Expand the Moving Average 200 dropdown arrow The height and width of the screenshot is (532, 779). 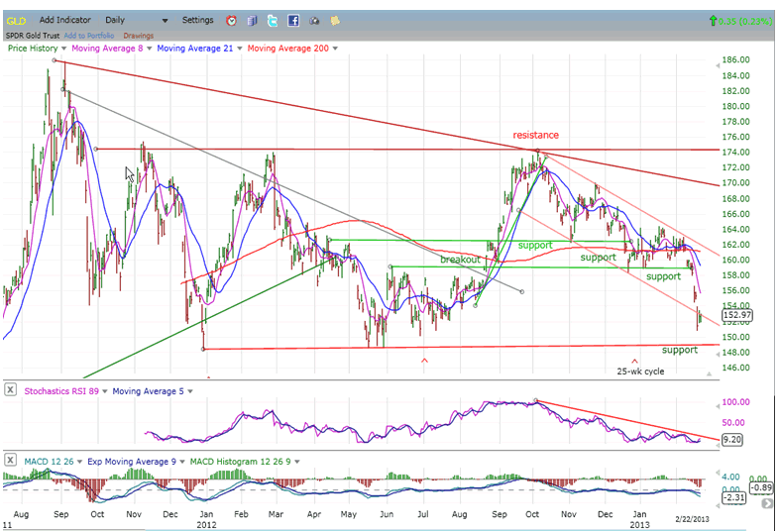coord(335,49)
